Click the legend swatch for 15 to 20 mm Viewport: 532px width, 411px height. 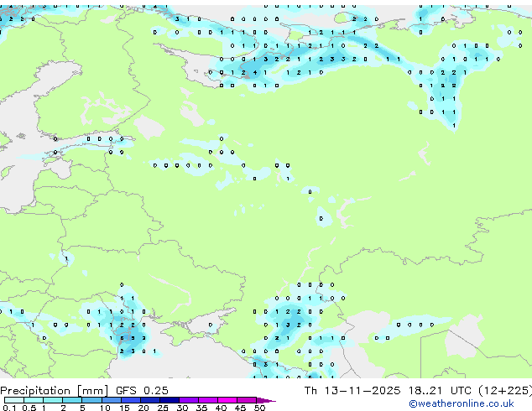pyautogui.click(x=130, y=400)
